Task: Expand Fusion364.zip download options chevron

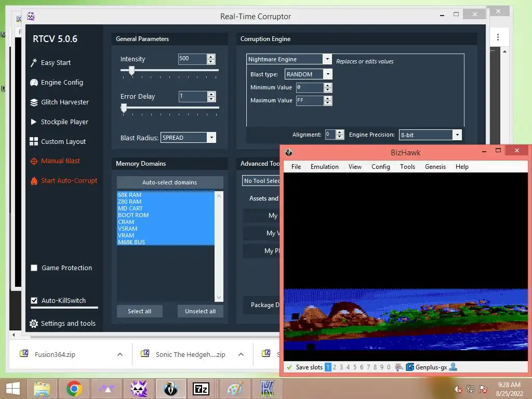Action: [x=120, y=354]
